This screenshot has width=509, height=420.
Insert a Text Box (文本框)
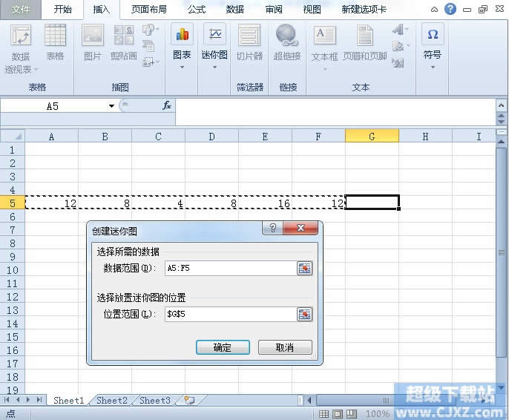point(325,47)
